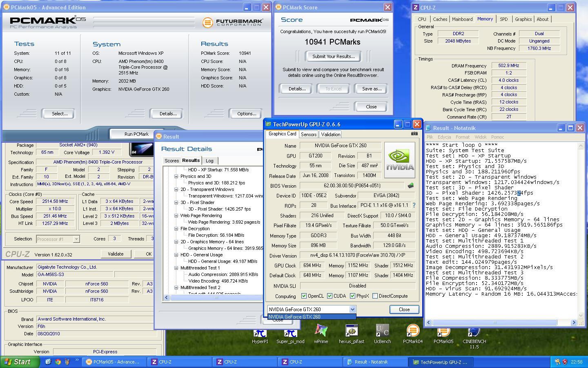Click the taskbar clock showing 22:58
Viewport: 588px width, 368px height.
[577, 362]
